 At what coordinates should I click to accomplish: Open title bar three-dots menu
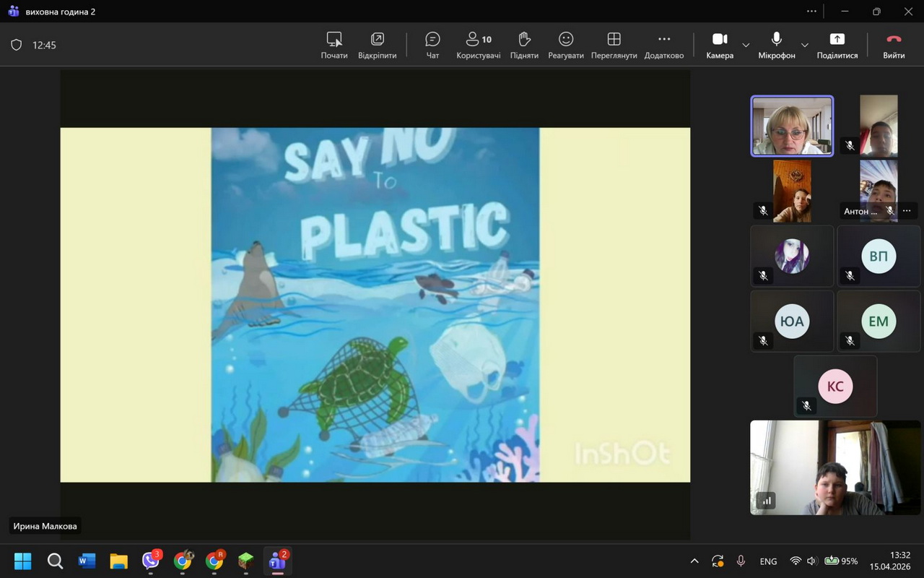point(811,12)
